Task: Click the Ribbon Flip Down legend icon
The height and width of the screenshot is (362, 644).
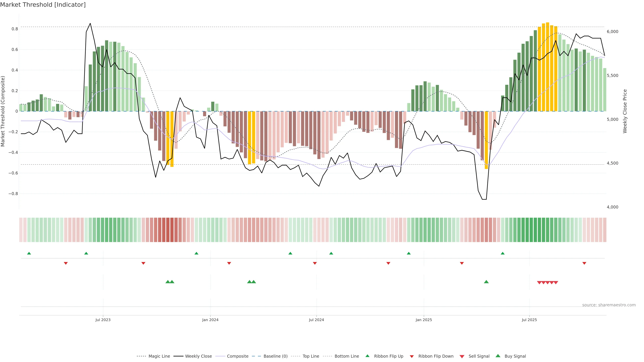Action: pyautogui.click(x=412, y=356)
